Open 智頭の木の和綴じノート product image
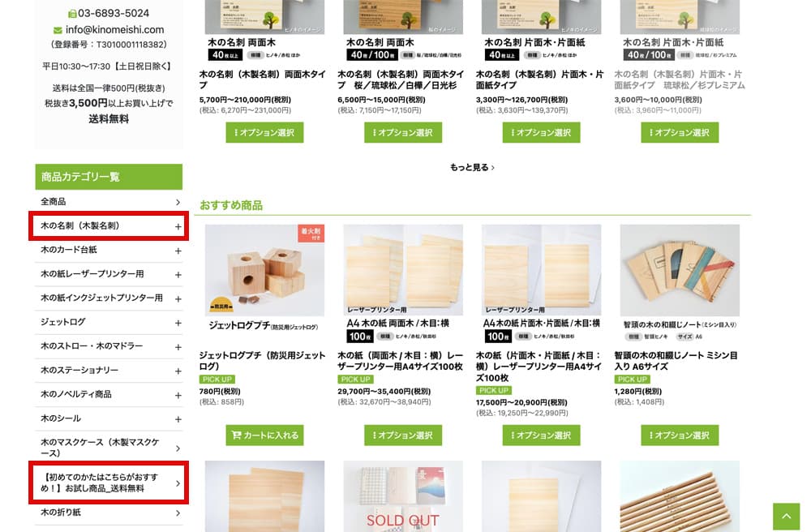 tap(680, 270)
